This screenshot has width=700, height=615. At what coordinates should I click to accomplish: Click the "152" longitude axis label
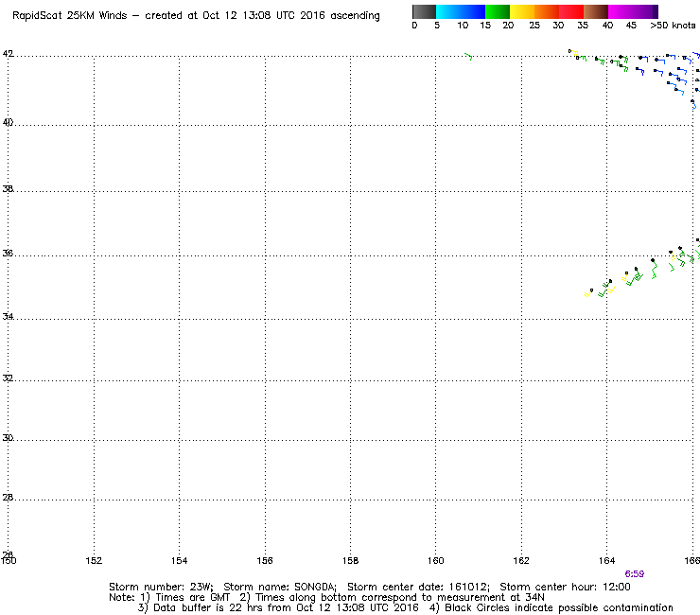94,560
